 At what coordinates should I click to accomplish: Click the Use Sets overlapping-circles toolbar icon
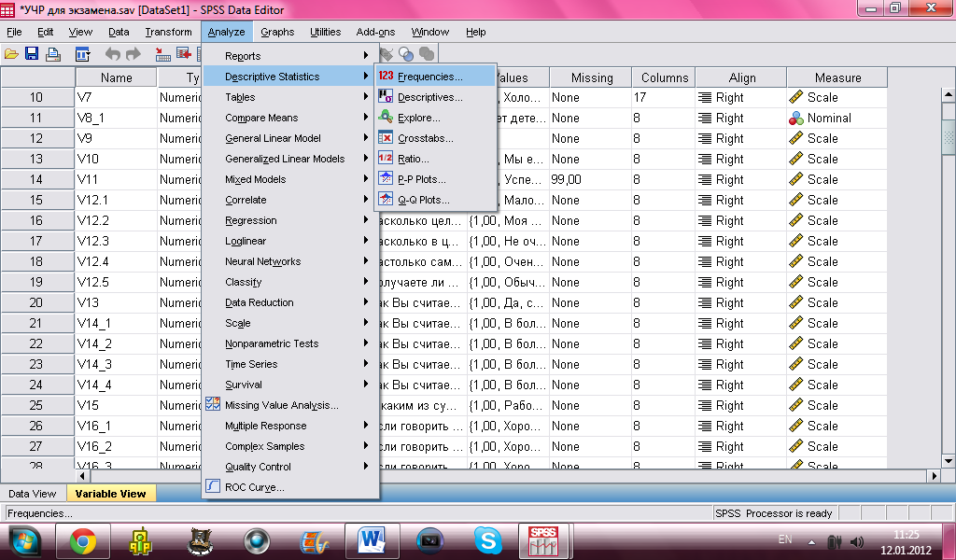pos(405,54)
